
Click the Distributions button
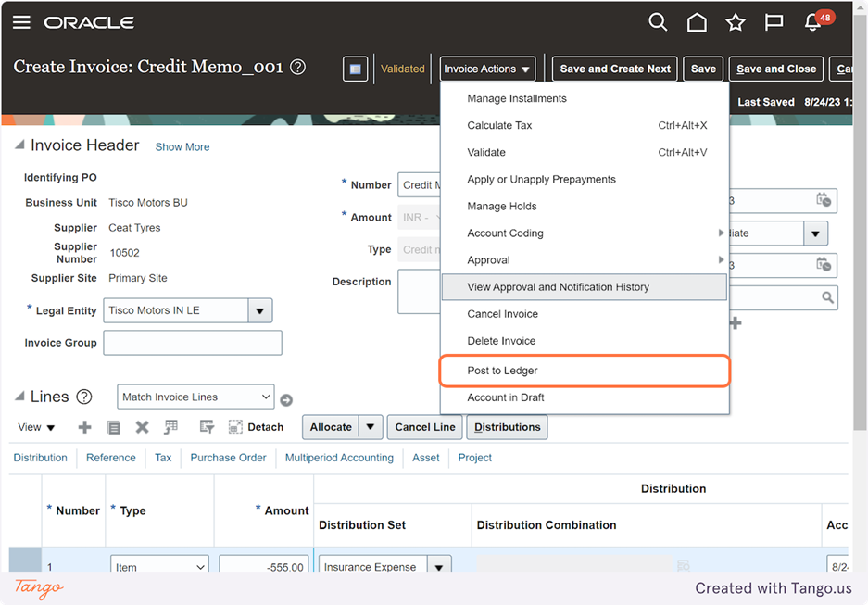coord(507,427)
